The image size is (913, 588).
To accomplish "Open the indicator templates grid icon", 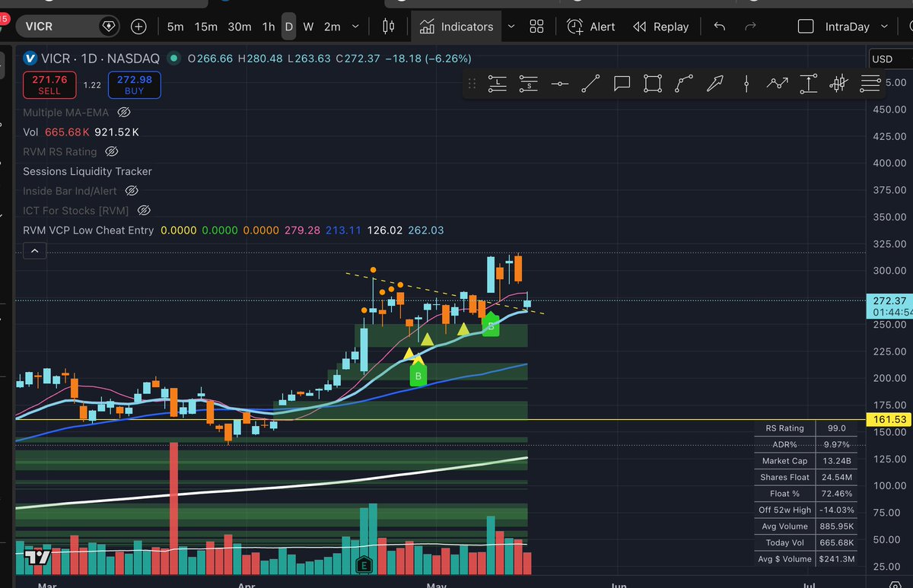I will point(536,27).
